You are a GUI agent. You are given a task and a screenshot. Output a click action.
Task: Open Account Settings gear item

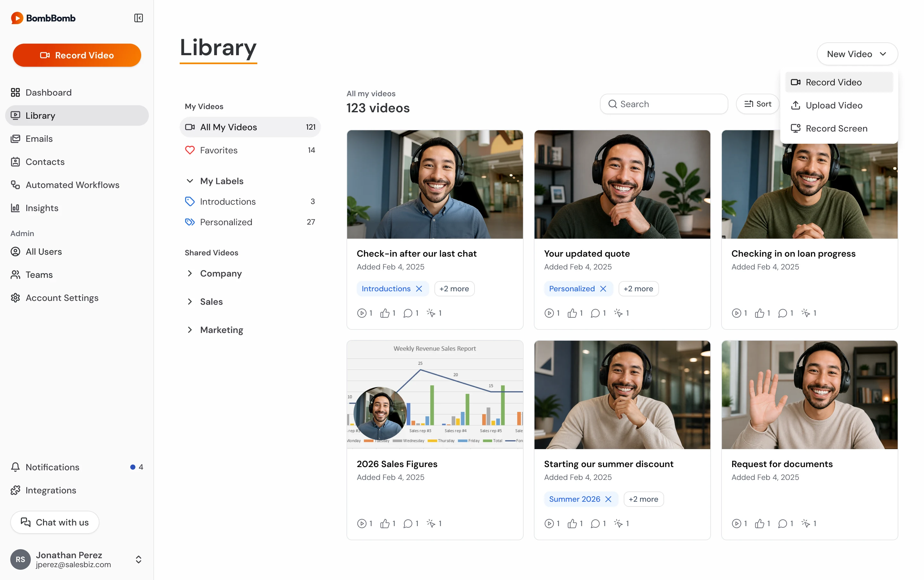click(x=77, y=298)
